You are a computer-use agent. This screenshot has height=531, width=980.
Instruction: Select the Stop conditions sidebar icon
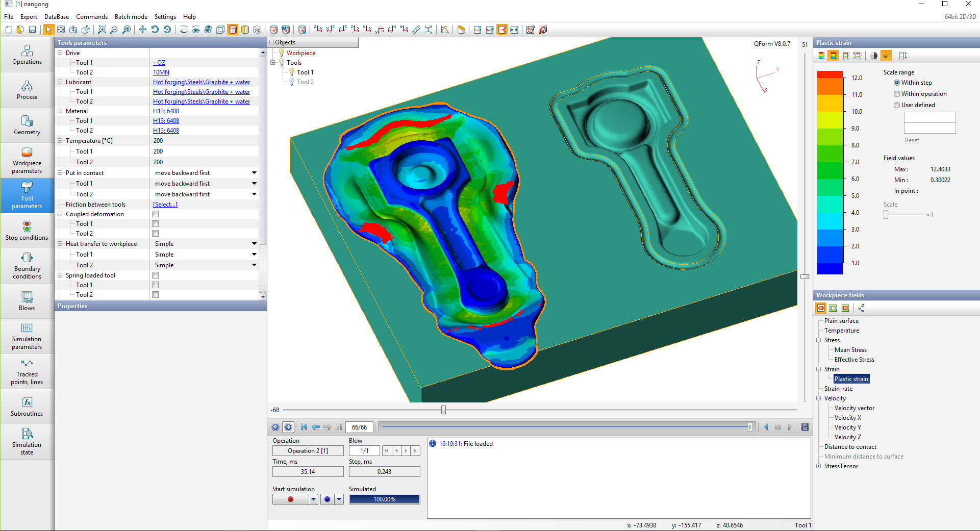pyautogui.click(x=27, y=231)
